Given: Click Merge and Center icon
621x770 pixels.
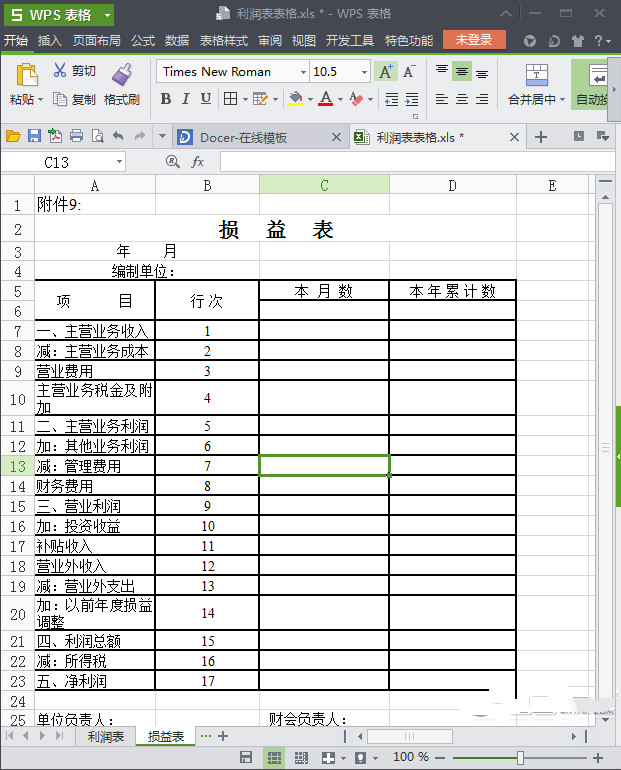Looking at the screenshot, I should click(537, 75).
